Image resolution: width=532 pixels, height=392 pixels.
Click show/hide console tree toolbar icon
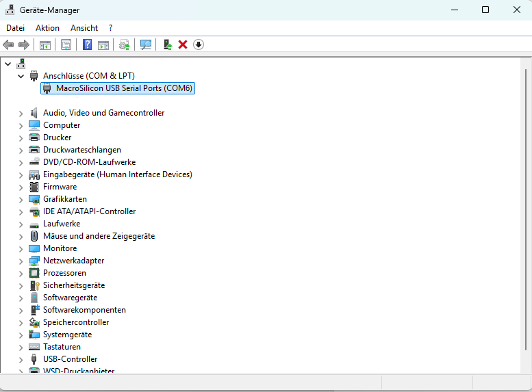point(45,44)
